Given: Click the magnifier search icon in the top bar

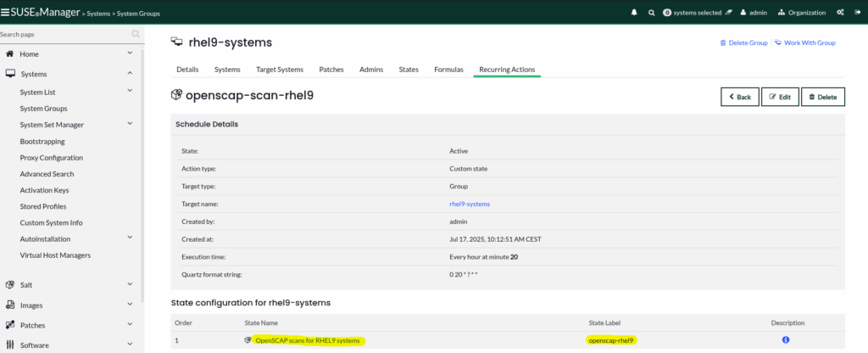Looking at the screenshot, I should tap(652, 12).
